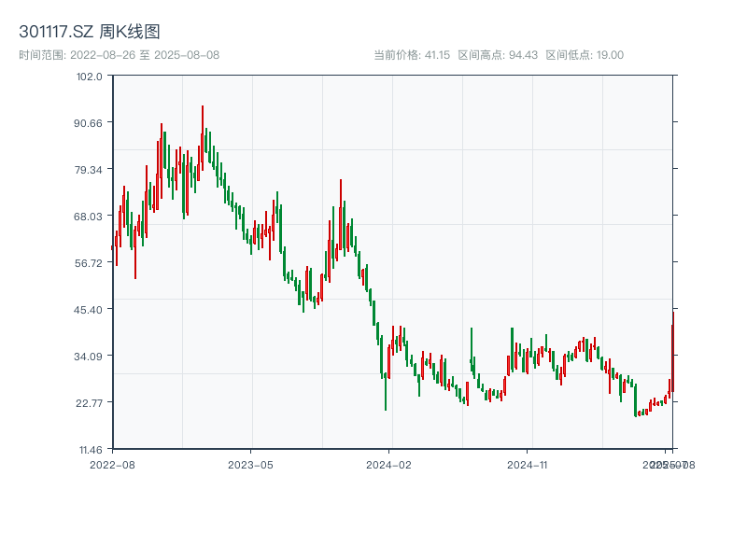Click the 区间高点 94.43 label
This screenshot has height=560, width=747.
[498, 55]
